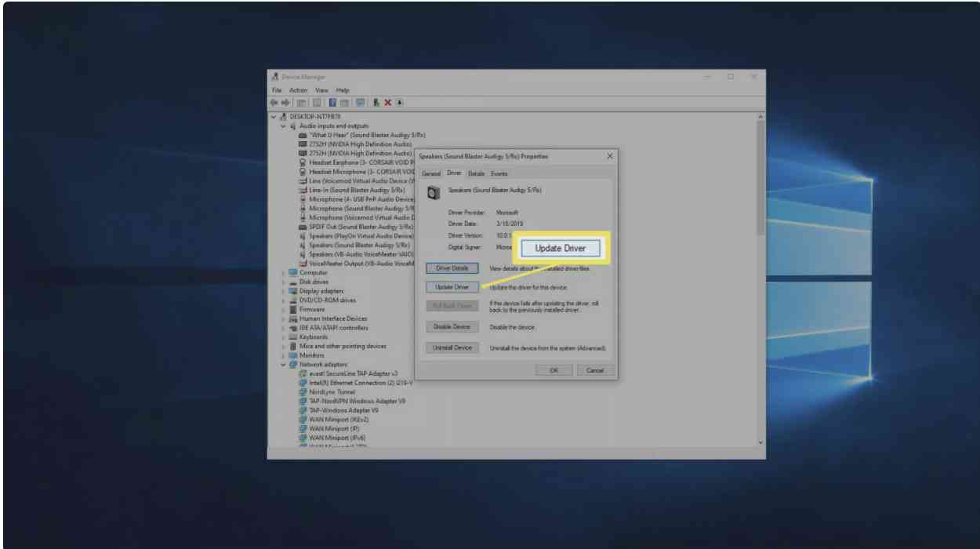The image size is (980, 549).
Task: Switch to the Details tab
Action: [476, 173]
